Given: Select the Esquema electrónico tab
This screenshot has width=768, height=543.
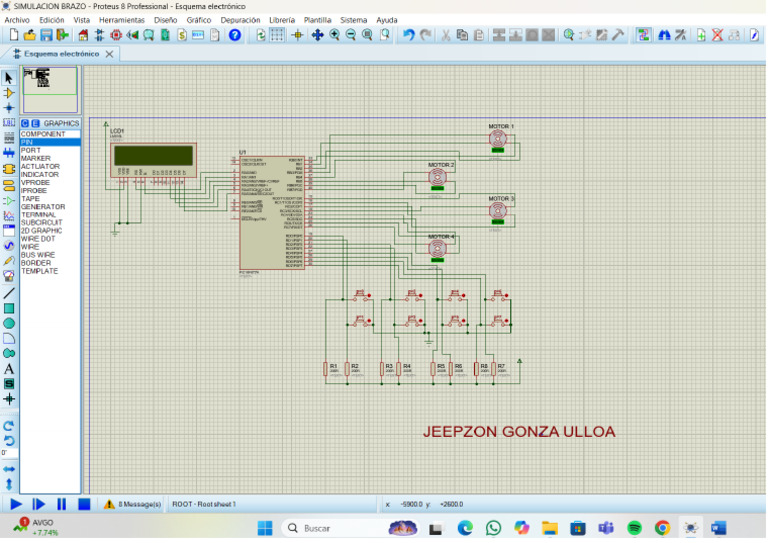Looking at the screenshot, I should (x=61, y=54).
